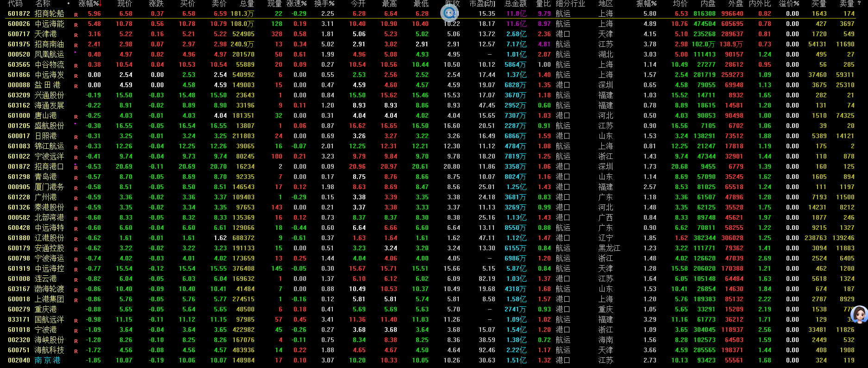868x368 pixels.
Task: Click the R margin marker for 唐山港
Action: tap(76, 117)
